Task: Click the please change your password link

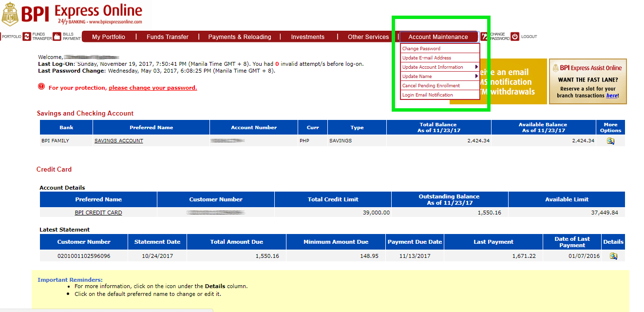Action: [x=152, y=87]
